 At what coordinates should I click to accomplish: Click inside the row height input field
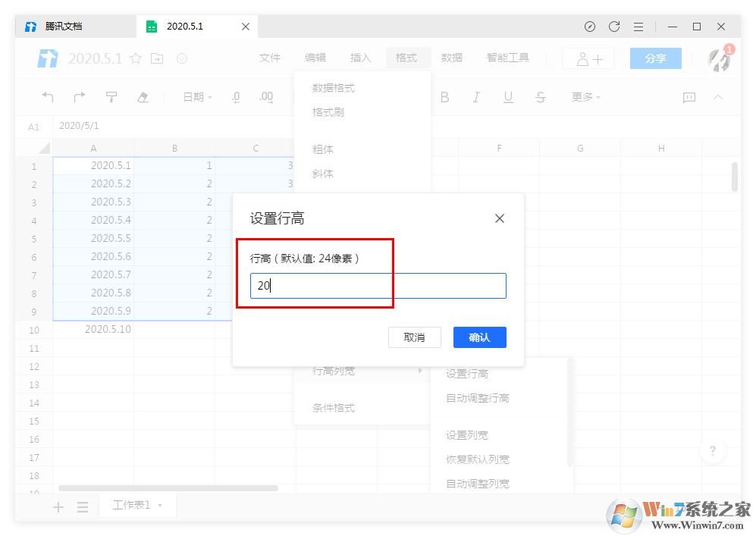click(x=377, y=286)
